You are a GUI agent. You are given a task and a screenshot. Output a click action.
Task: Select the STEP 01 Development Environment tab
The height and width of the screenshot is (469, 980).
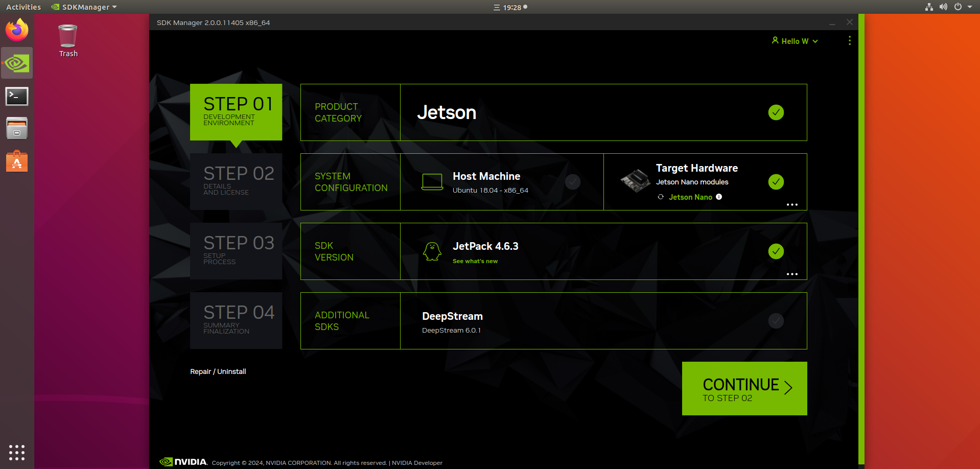(x=236, y=112)
